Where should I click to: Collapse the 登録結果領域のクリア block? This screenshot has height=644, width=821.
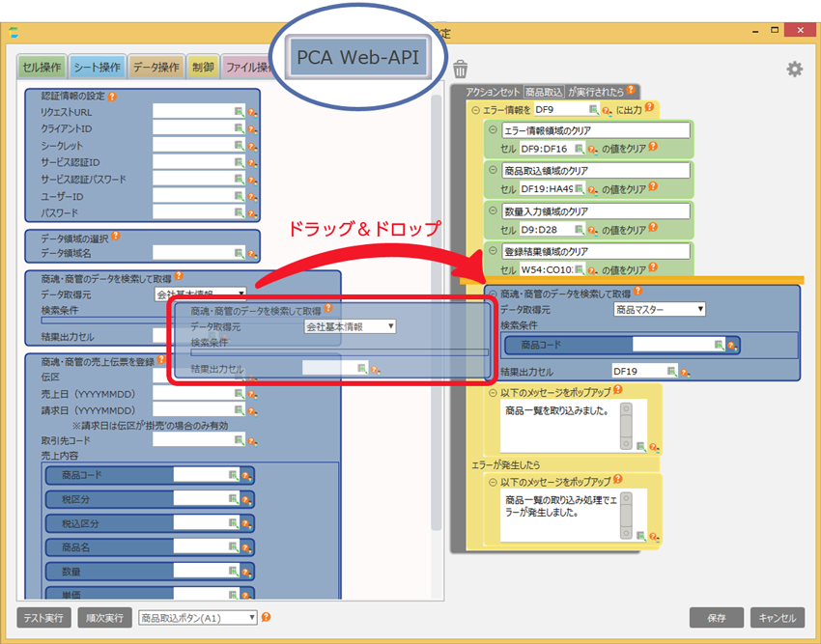click(x=493, y=251)
